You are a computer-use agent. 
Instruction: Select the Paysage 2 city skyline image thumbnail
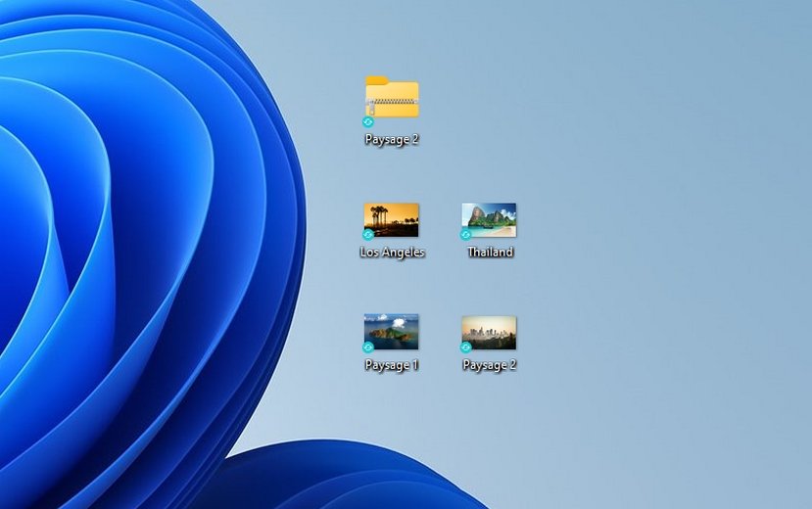coord(489,333)
